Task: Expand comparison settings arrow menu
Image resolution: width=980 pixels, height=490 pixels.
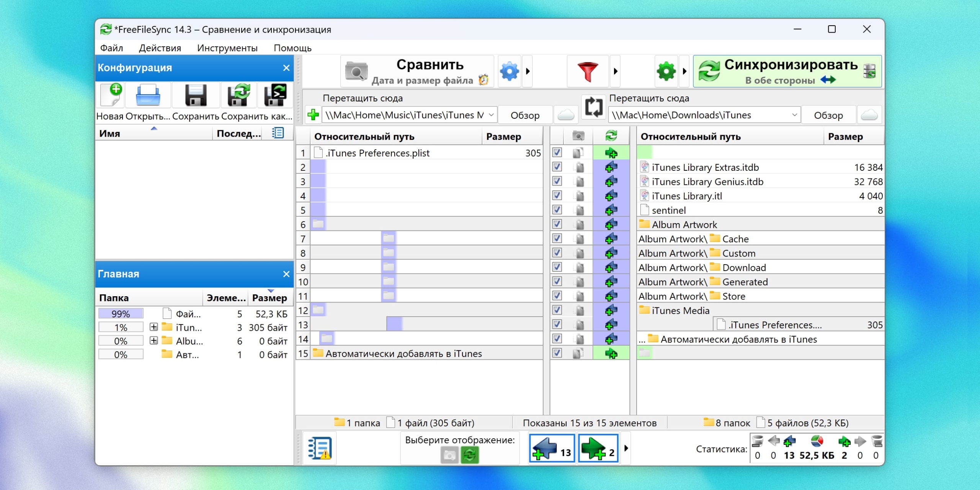Action: (528, 71)
